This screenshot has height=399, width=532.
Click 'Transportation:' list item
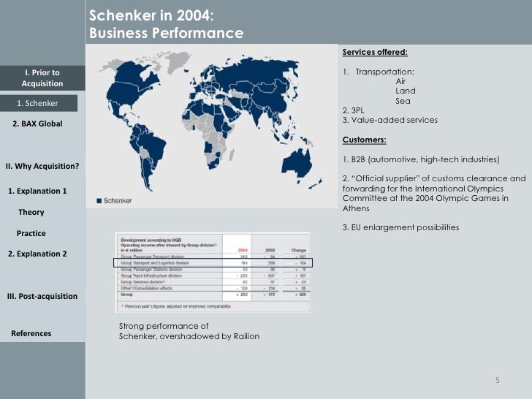[384, 72]
